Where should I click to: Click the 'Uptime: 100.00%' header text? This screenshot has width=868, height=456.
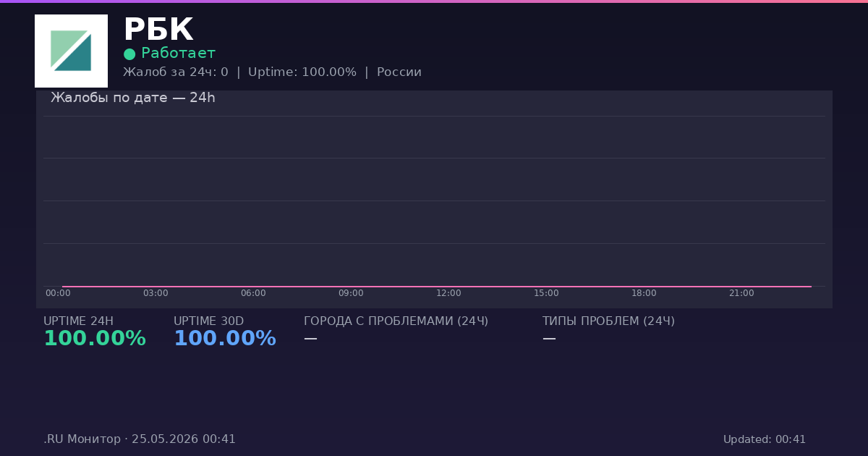coord(302,72)
